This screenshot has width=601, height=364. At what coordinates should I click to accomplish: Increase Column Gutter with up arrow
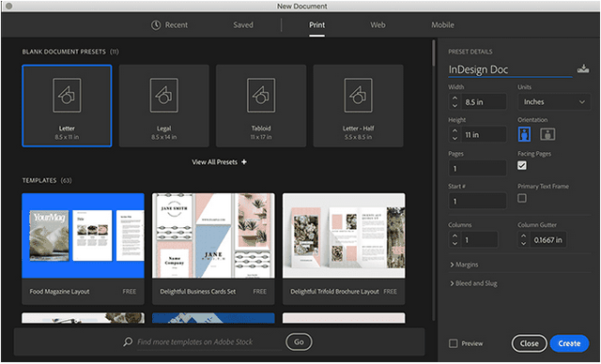[x=524, y=236]
